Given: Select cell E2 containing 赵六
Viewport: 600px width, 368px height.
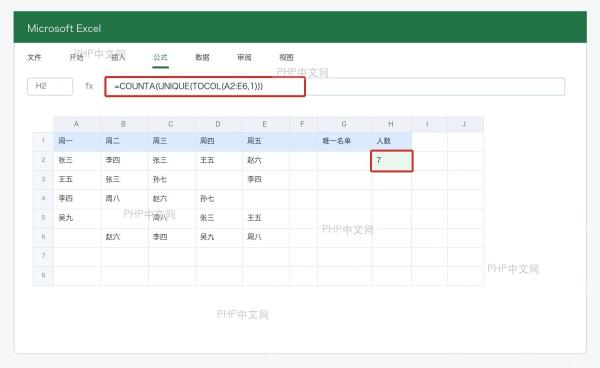Looking at the screenshot, I should 266,160.
